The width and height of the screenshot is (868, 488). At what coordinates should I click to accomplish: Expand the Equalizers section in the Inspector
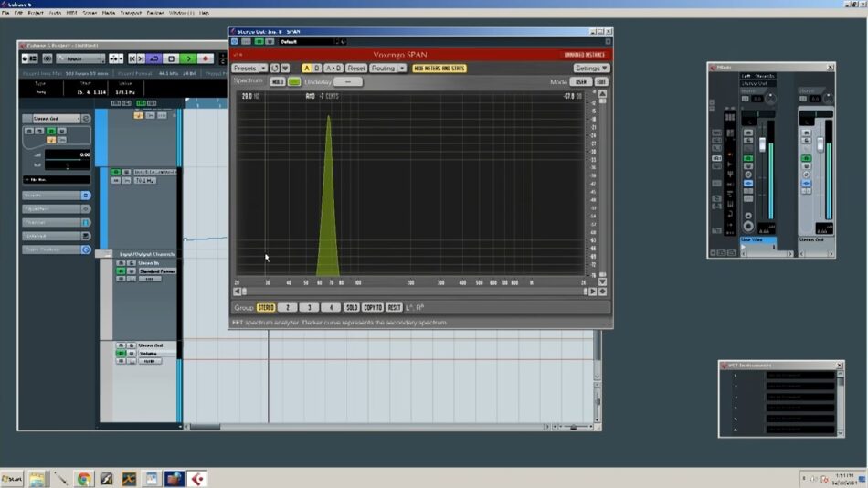pos(56,209)
